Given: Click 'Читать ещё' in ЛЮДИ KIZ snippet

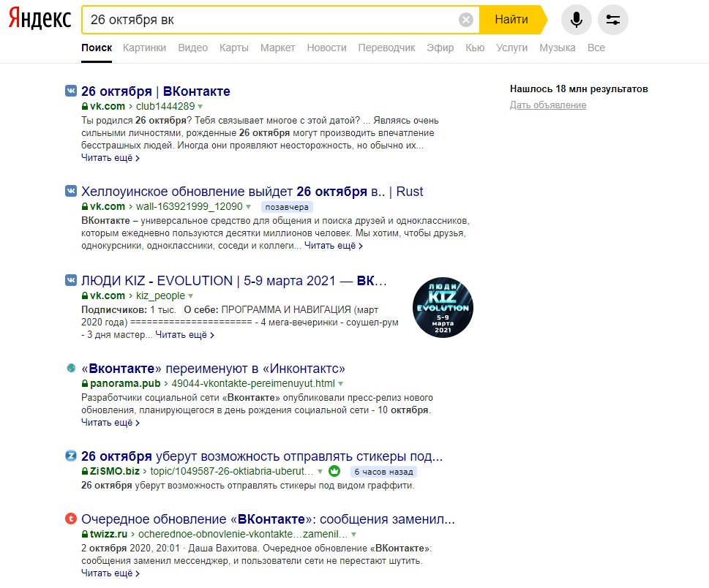Looking at the screenshot, I should [x=184, y=335].
